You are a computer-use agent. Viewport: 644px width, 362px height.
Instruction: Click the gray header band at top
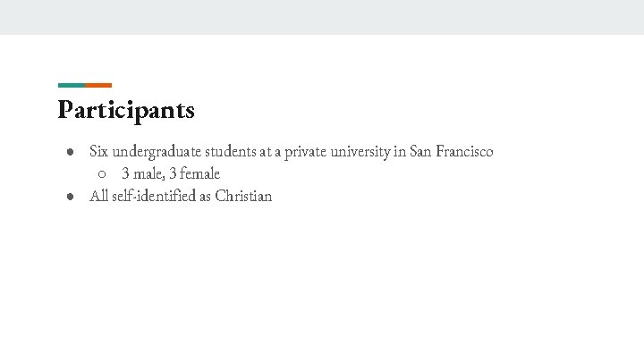[x=322, y=17]
